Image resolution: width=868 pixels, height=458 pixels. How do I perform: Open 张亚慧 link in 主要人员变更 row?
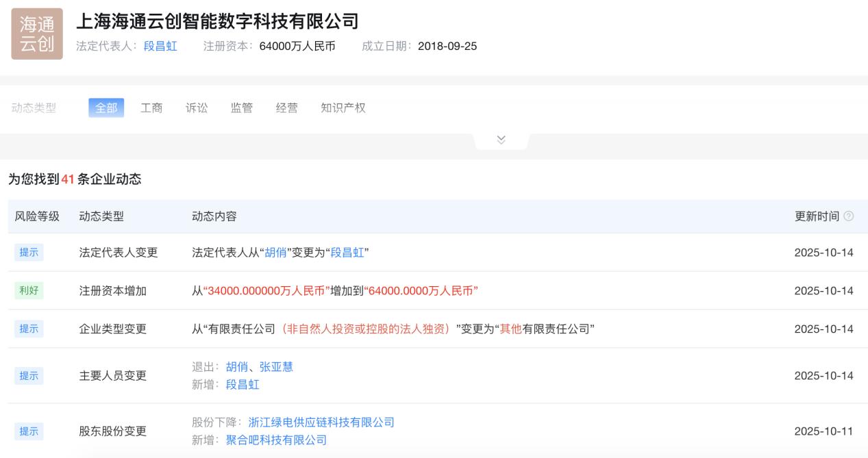click(x=276, y=367)
